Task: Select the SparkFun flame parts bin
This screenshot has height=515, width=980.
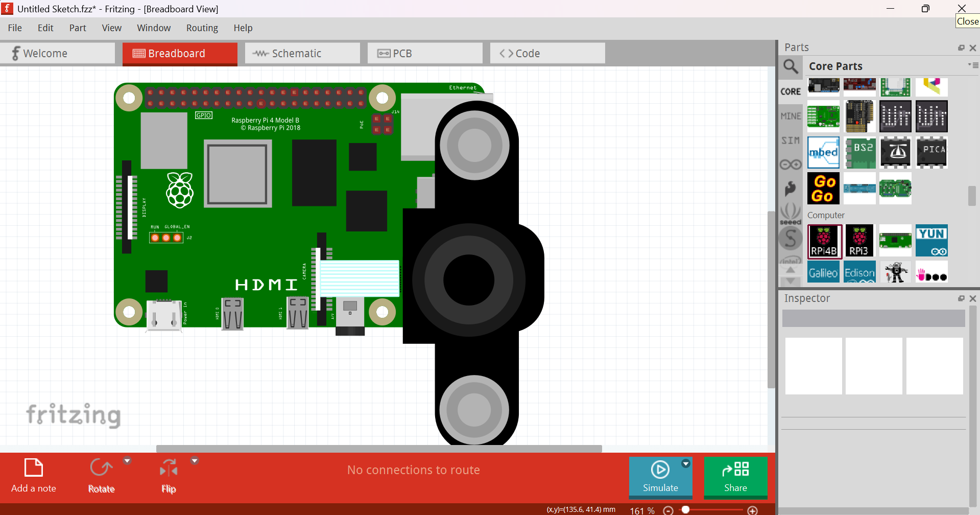Action: (x=791, y=189)
